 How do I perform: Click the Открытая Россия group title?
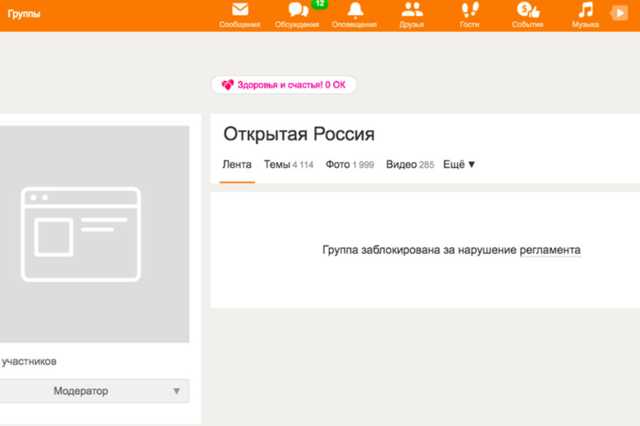click(299, 134)
